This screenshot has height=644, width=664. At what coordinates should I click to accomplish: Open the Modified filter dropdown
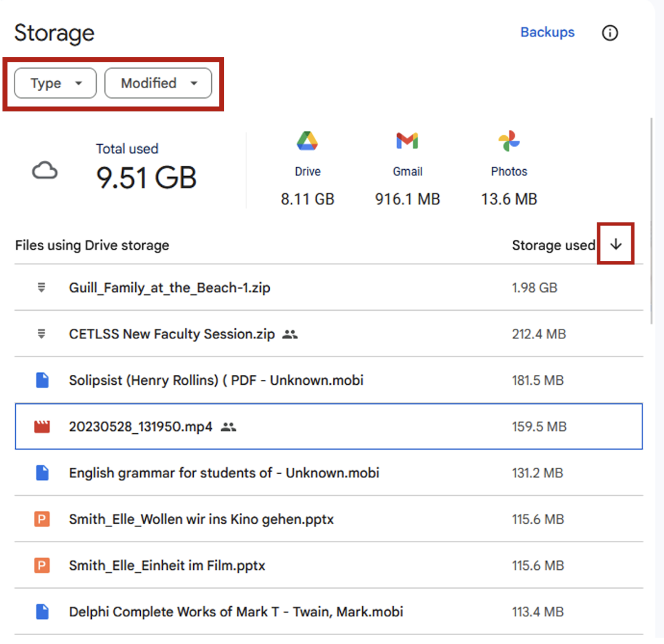click(x=158, y=83)
